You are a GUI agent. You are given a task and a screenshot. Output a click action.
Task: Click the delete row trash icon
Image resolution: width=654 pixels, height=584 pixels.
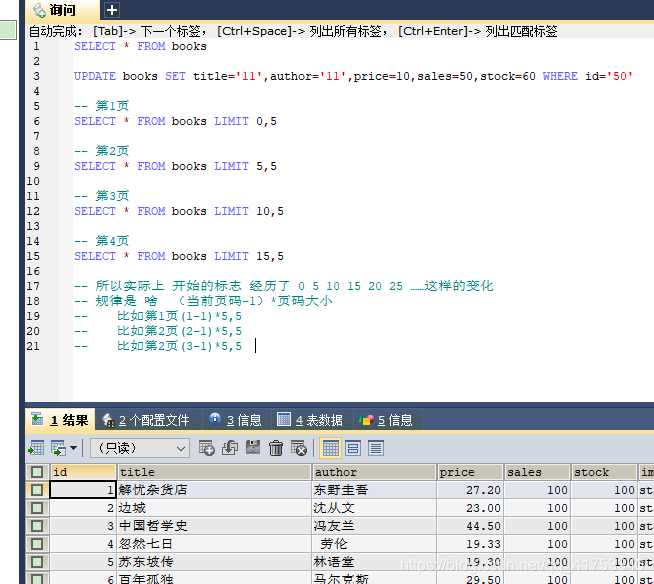276,448
